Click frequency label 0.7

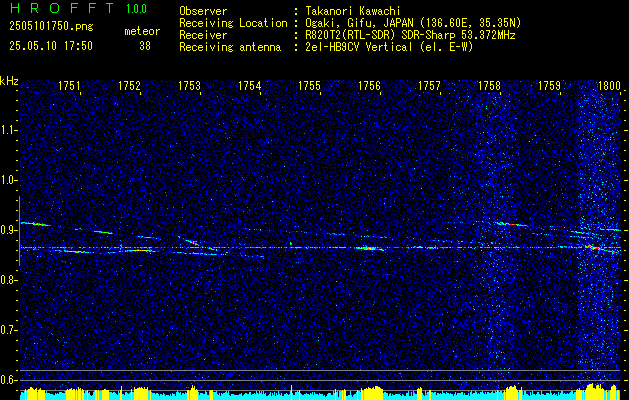pos(9,330)
